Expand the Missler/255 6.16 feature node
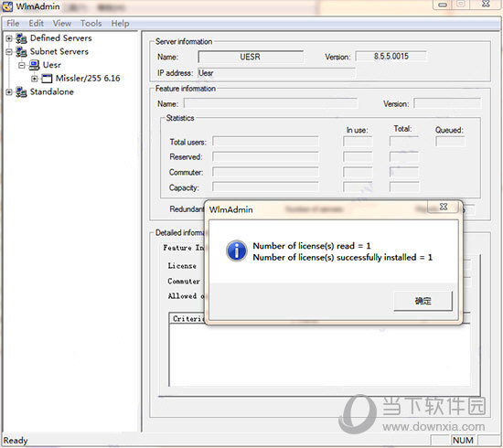Viewport: 503px width, 448px height. (x=35, y=79)
